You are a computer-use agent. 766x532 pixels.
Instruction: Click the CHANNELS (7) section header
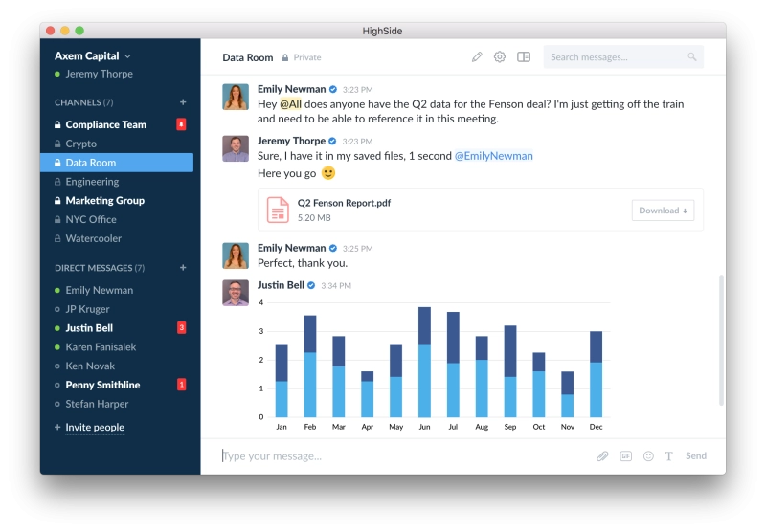tap(83, 102)
